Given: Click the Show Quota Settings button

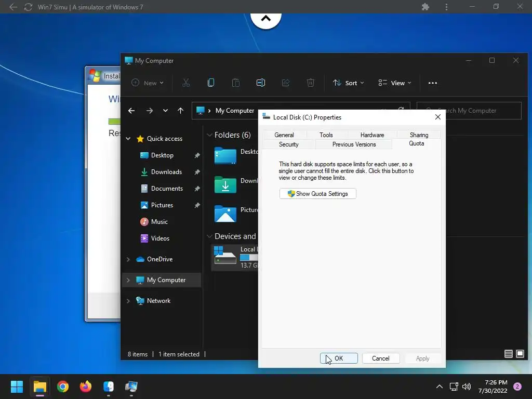Looking at the screenshot, I should 318,194.
